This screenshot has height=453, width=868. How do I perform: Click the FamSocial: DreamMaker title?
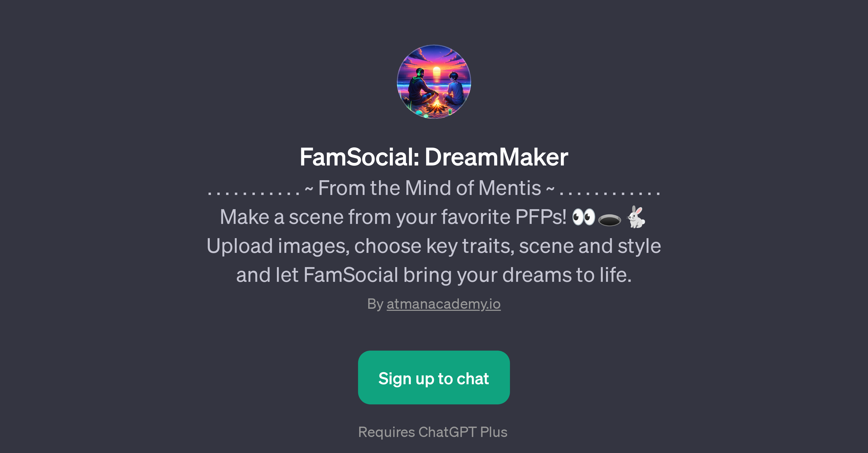(x=434, y=157)
